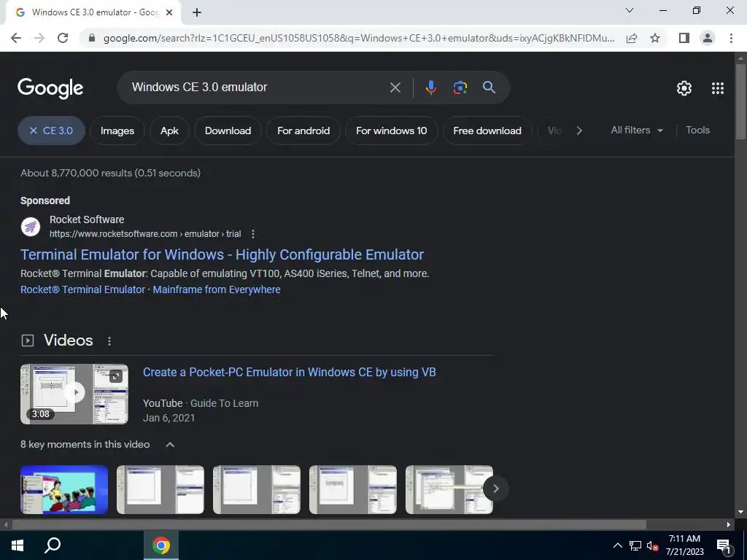Click the magnifier search button
This screenshot has height=560, width=747.
pos(489,87)
